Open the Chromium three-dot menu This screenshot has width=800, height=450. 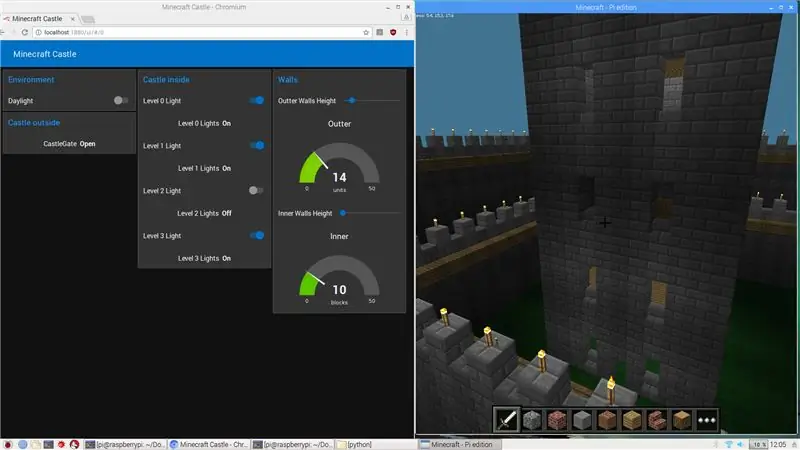[x=407, y=32]
